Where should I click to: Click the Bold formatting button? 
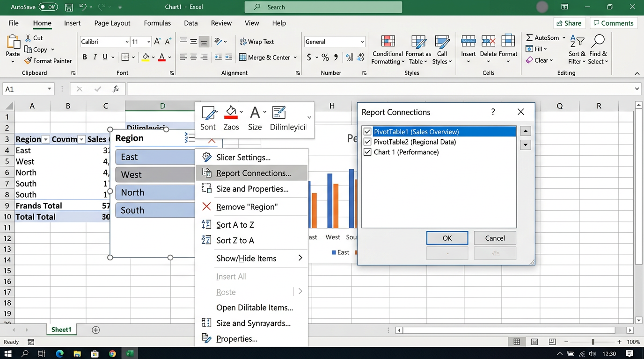click(x=85, y=57)
